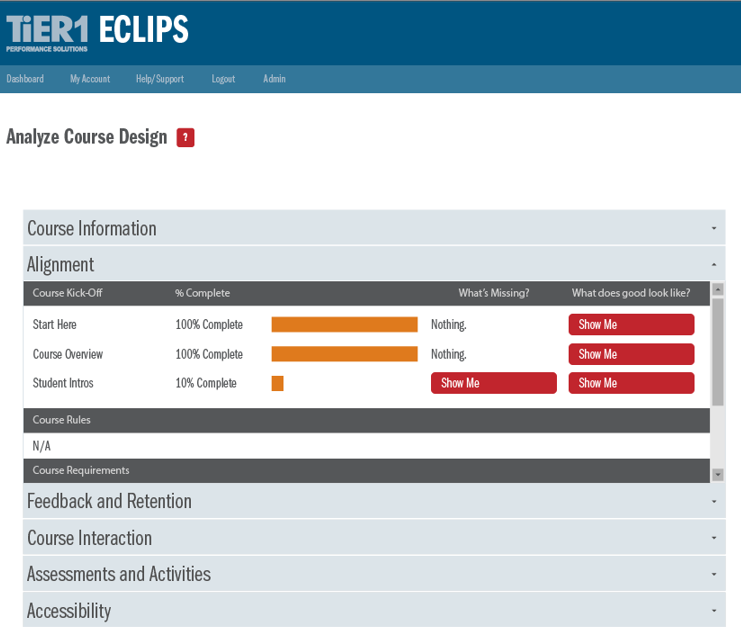The image size is (741, 631).
Task: Go to My Account
Action: pos(90,79)
